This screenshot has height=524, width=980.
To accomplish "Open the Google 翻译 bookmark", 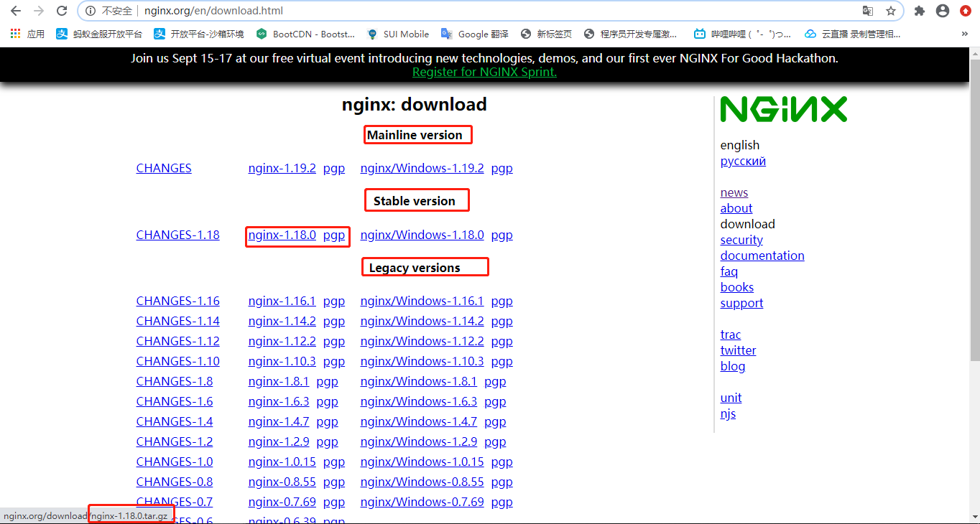I will pos(476,33).
